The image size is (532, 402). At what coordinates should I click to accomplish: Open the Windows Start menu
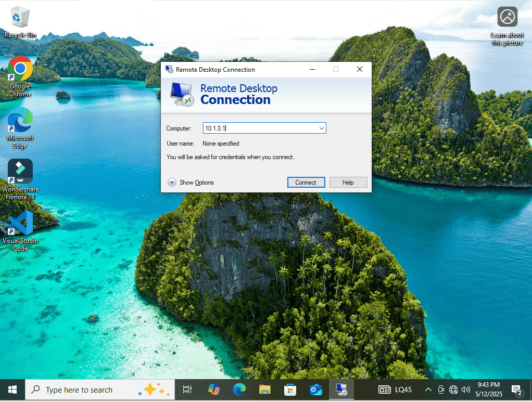point(12,390)
